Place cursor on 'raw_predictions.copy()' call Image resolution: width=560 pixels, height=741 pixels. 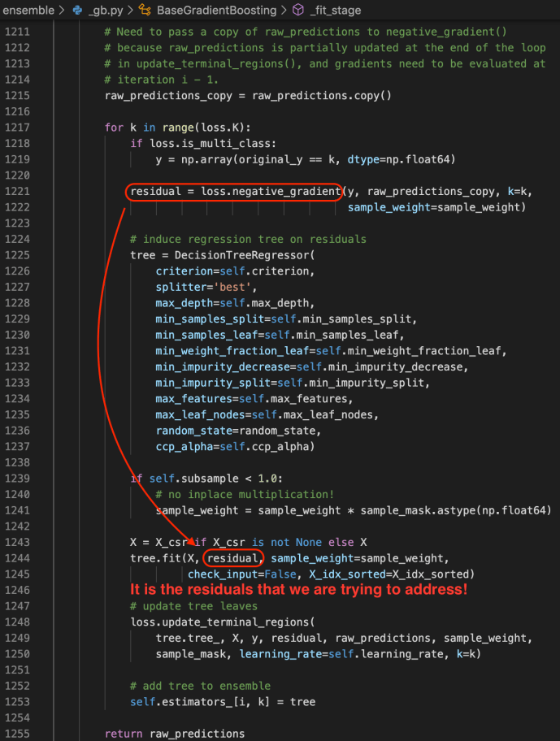click(x=321, y=96)
